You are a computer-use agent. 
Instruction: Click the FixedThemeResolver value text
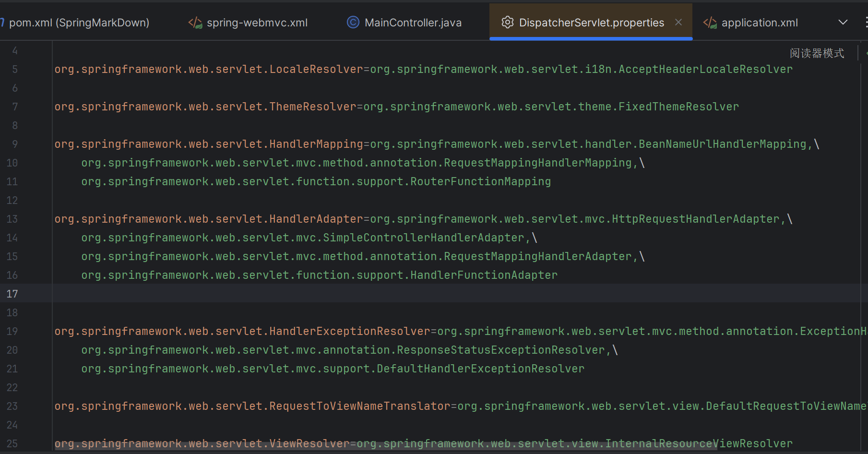(x=551, y=107)
